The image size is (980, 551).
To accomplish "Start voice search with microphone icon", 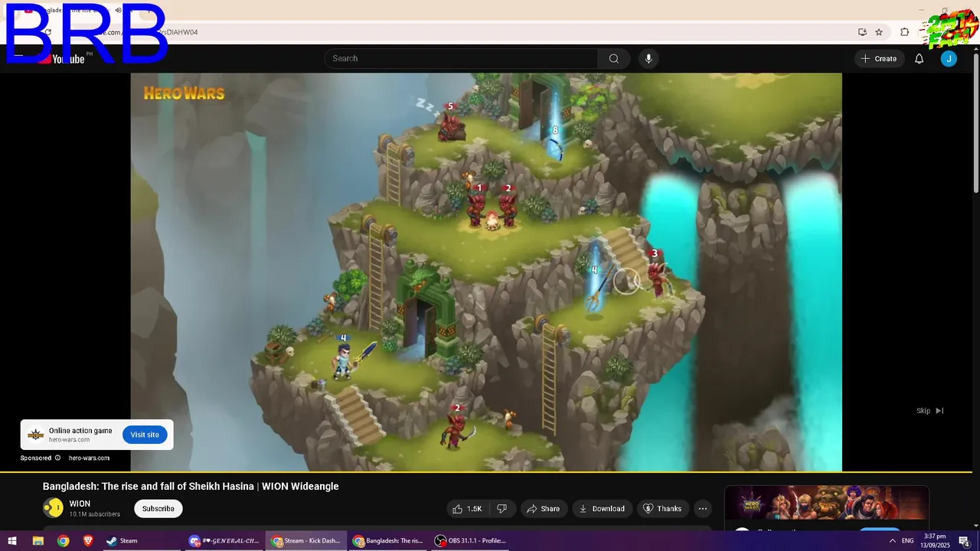I will 648,59.
